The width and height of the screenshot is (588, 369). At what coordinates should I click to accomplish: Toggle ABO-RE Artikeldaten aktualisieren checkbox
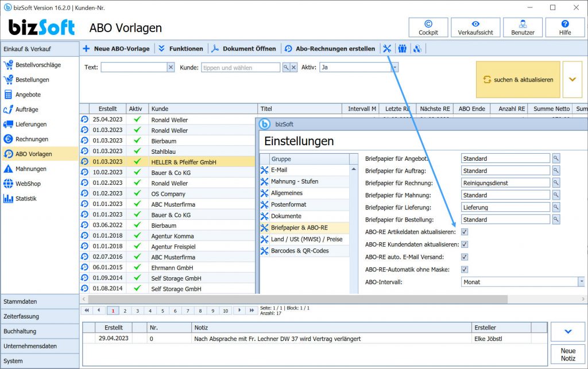click(464, 232)
